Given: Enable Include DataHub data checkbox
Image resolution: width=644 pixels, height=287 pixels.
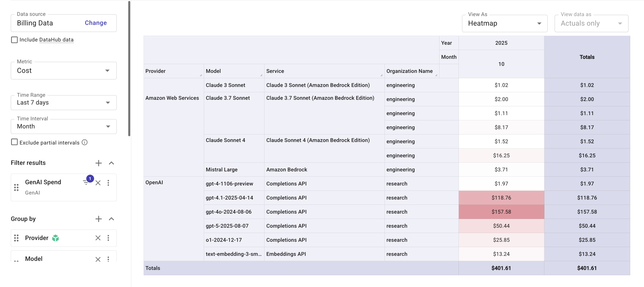Looking at the screenshot, I should [x=14, y=40].
